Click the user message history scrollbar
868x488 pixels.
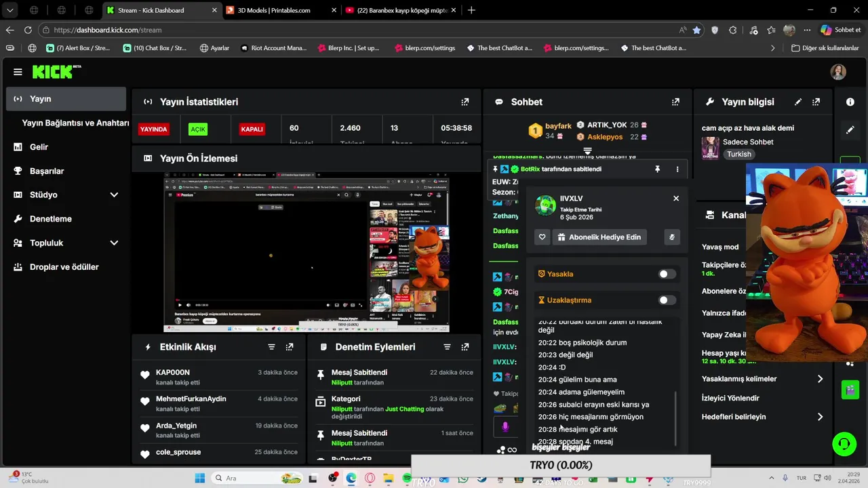[675, 419]
